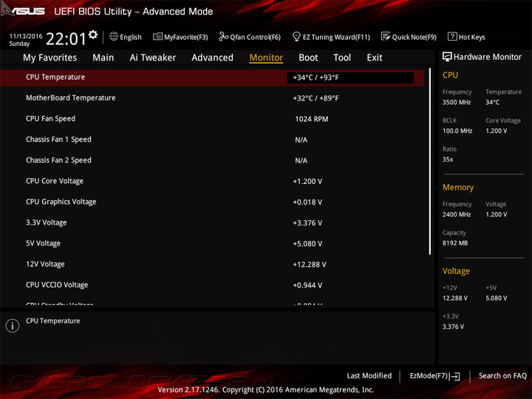Click the ASUS logo

23,10
